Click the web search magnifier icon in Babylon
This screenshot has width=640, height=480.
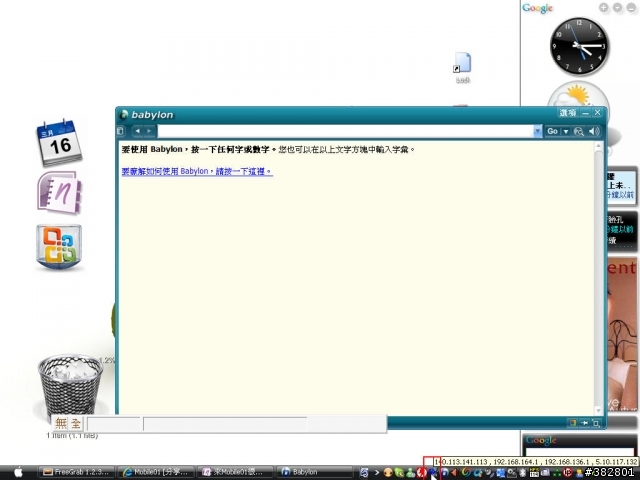point(578,131)
